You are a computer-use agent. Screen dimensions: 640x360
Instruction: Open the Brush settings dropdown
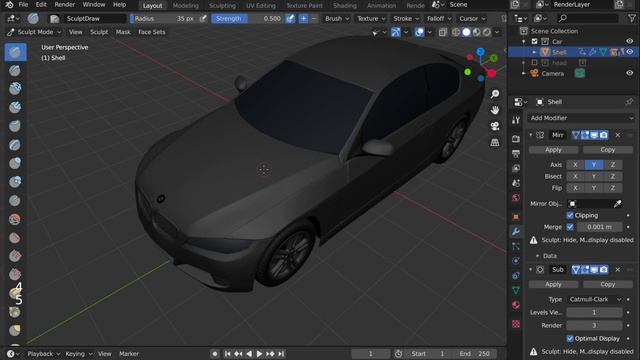click(x=337, y=18)
